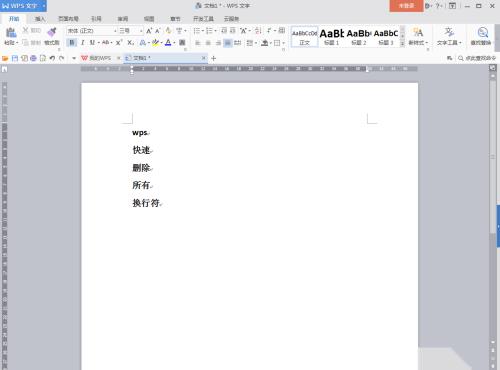Open the font size dropdown

(x=141, y=31)
